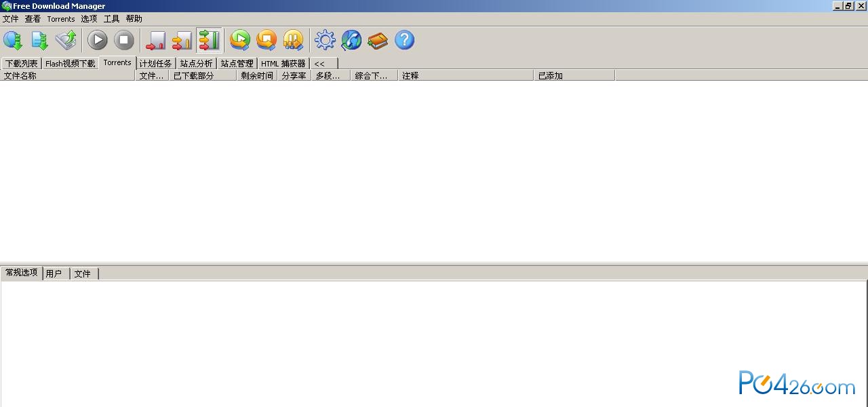Open help with the blue question mark
The image size is (868, 407).
(404, 41)
